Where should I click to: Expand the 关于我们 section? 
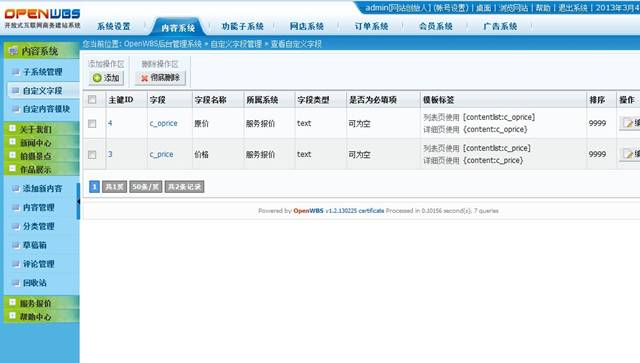pyautogui.click(x=12, y=129)
